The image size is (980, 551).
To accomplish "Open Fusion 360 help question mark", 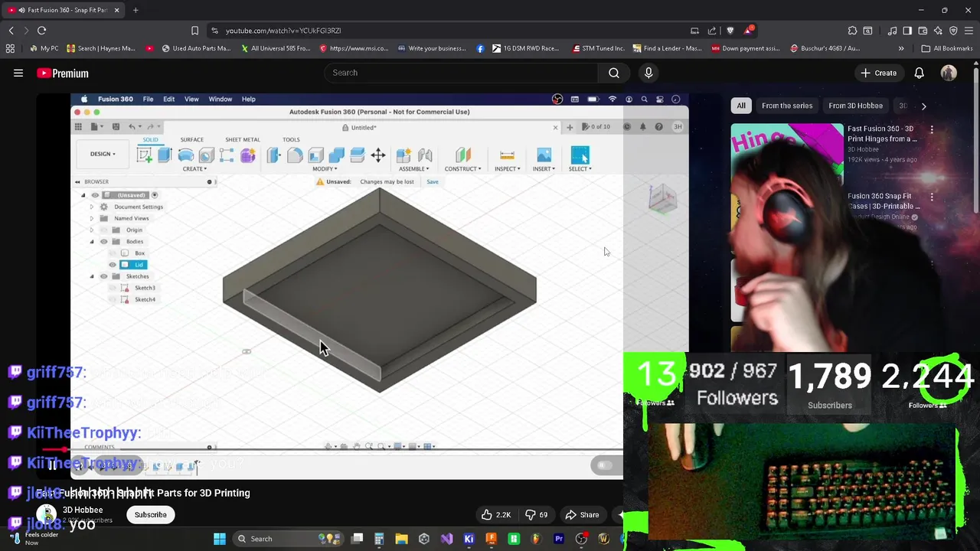I will click(658, 127).
